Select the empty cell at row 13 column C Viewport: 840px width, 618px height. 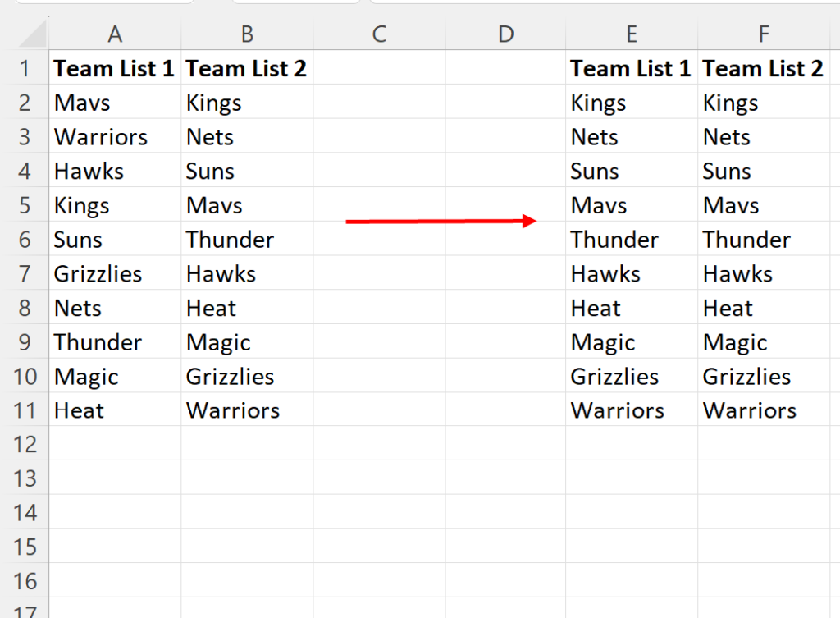[379, 478]
